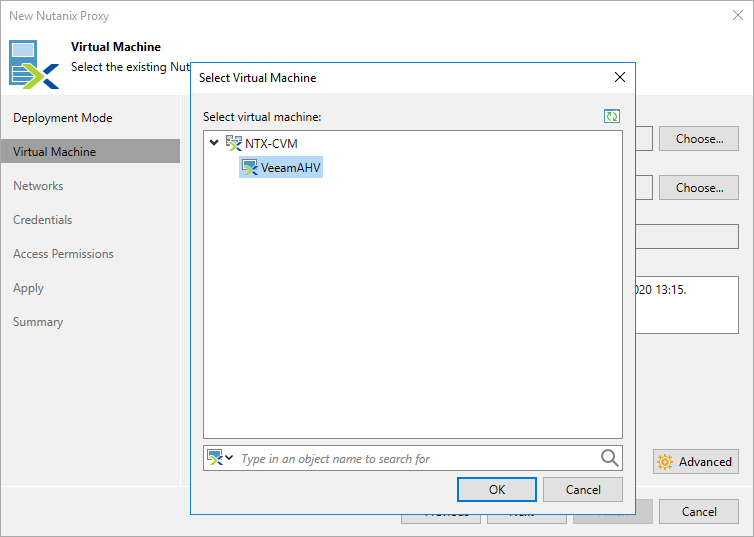Go to the Summary wizard step

pos(38,322)
